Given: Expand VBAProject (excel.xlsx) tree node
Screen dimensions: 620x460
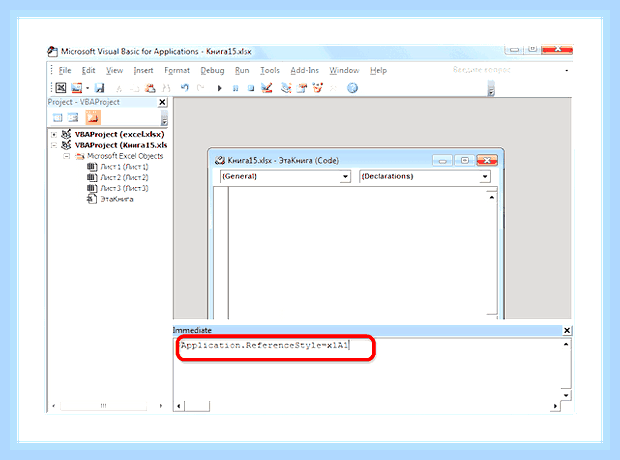Looking at the screenshot, I should point(54,134).
